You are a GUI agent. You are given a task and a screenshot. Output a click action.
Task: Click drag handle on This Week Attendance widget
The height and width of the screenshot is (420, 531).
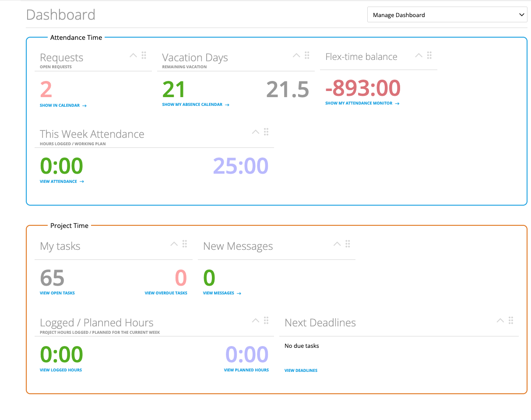click(266, 132)
